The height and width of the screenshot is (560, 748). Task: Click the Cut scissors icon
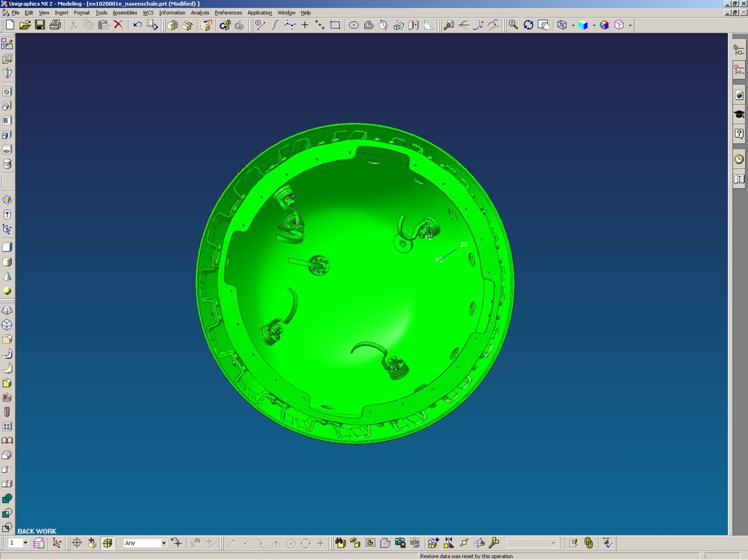point(74,25)
